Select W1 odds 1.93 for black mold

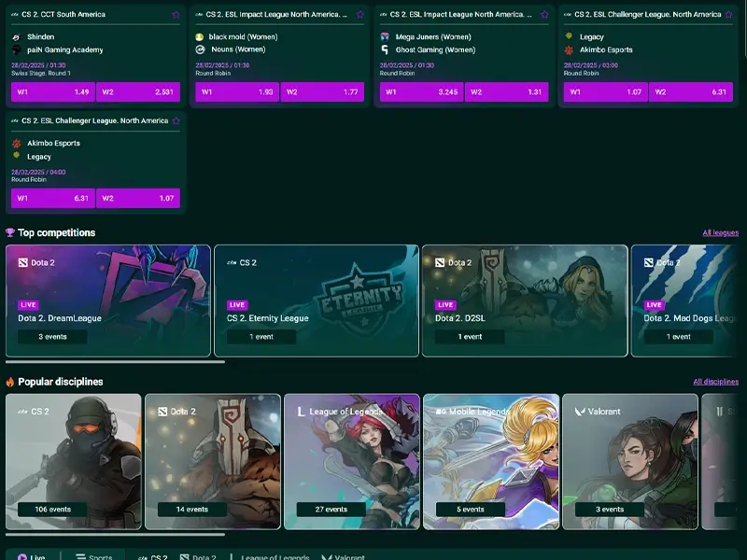pos(237,91)
